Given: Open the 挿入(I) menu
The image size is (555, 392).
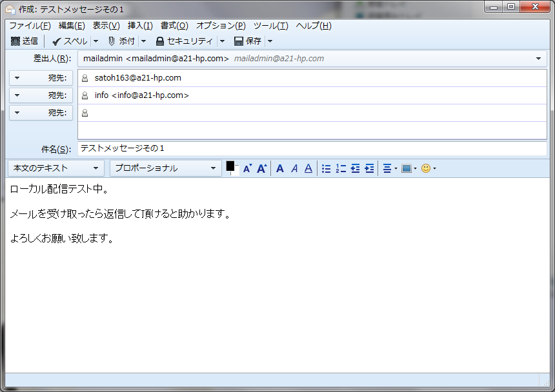Looking at the screenshot, I should point(140,25).
